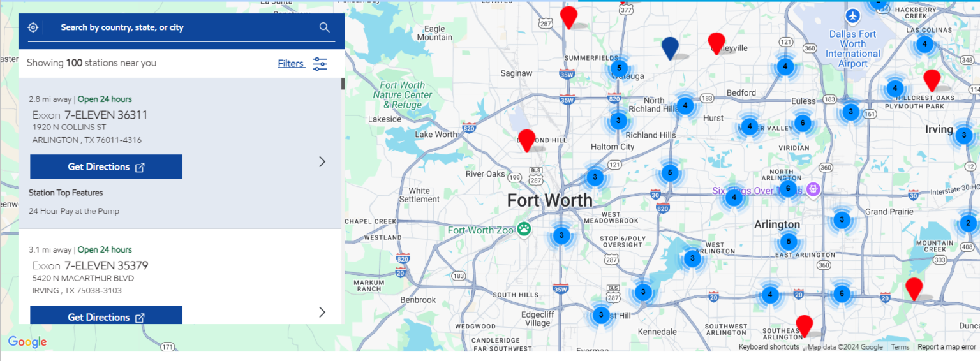Click the red pin near Colleyville
The image size is (980, 361).
click(716, 43)
